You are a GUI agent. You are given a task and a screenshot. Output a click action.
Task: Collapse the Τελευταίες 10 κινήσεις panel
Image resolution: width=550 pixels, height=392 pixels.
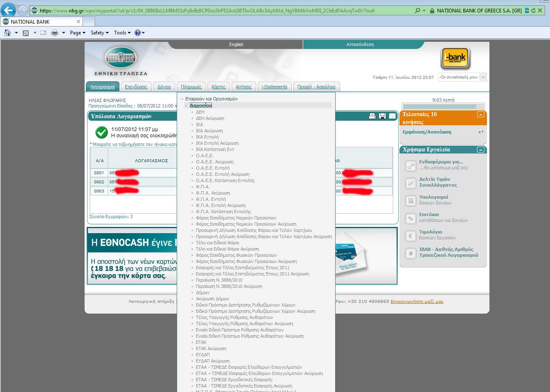(x=480, y=114)
